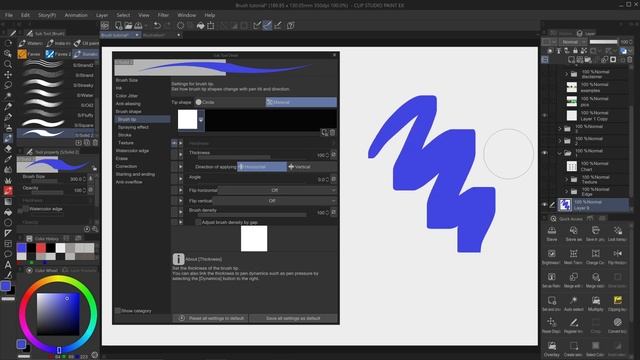Select Brush tip category in detail list
The width and height of the screenshot is (640, 360).
pos(142,119)
